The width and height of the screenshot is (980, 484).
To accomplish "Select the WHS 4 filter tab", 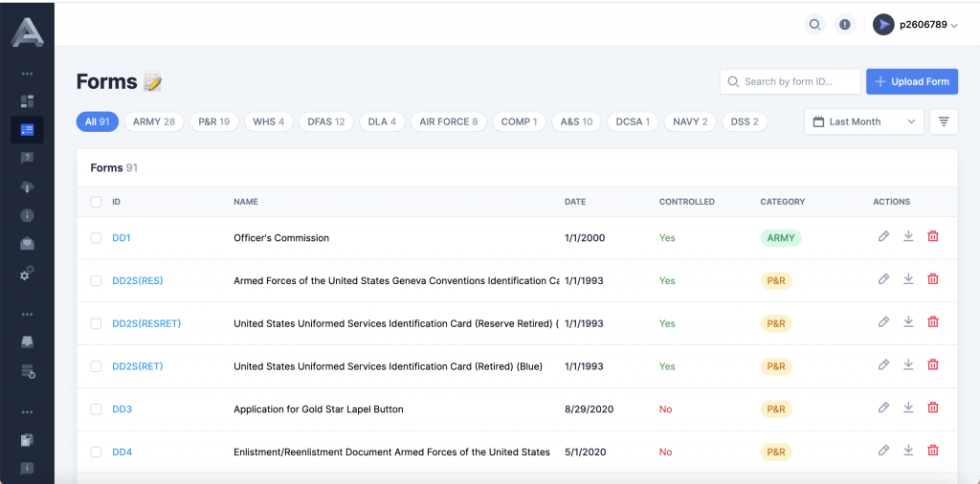I will point(268,121).
